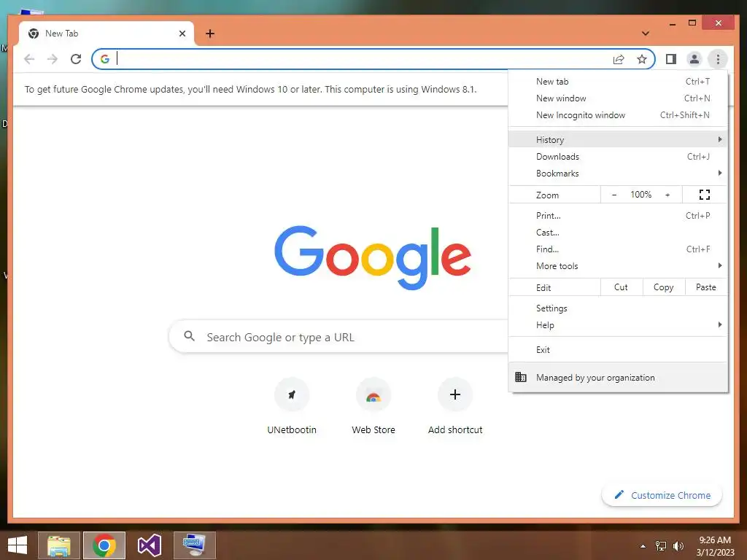Image resolution: width=747 pixels, height=560 pixels.
Task: Click Copy in the Edit row
Action: tap(663, 287)
